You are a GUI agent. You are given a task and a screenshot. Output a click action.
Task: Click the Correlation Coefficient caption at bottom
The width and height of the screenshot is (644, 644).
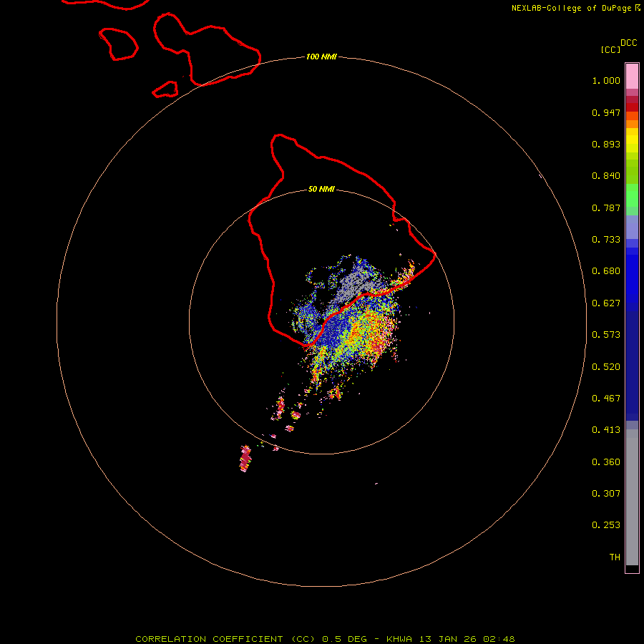(325, 639)
